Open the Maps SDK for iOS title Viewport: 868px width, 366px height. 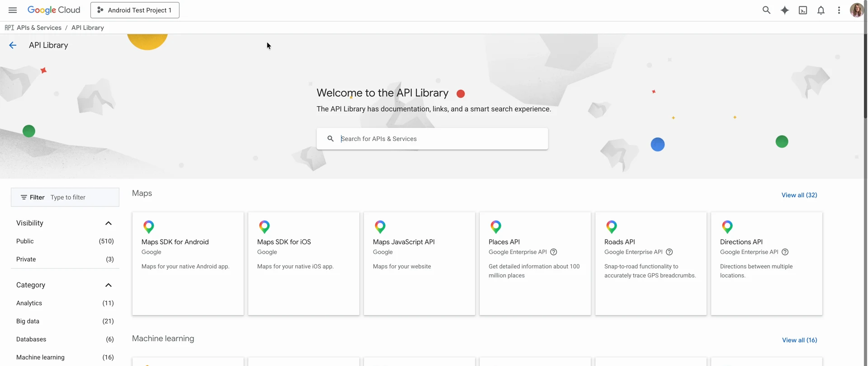pyautogui.click(x=284, y=242)
